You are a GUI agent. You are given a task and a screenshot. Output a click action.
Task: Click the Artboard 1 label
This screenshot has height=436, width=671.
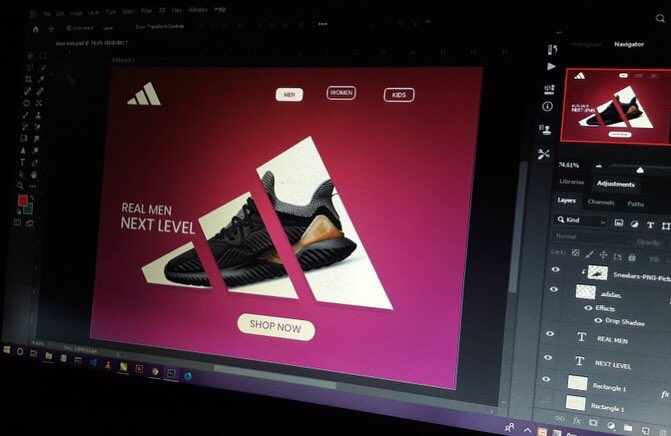click(123, 60)
